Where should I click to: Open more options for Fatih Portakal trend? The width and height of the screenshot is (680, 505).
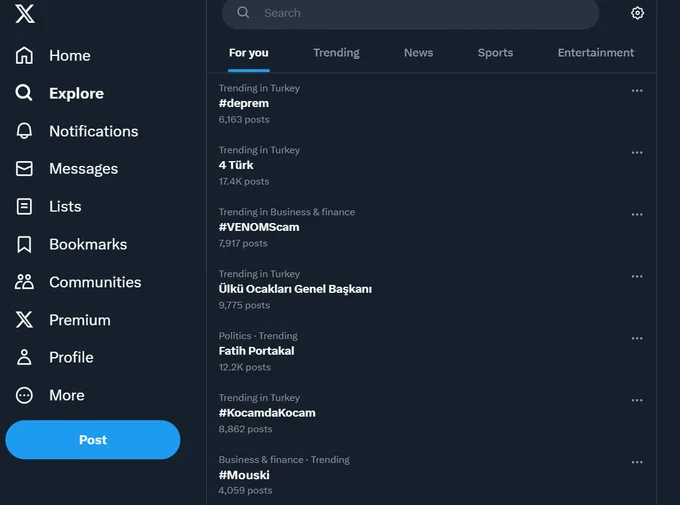tap(637, 338)
